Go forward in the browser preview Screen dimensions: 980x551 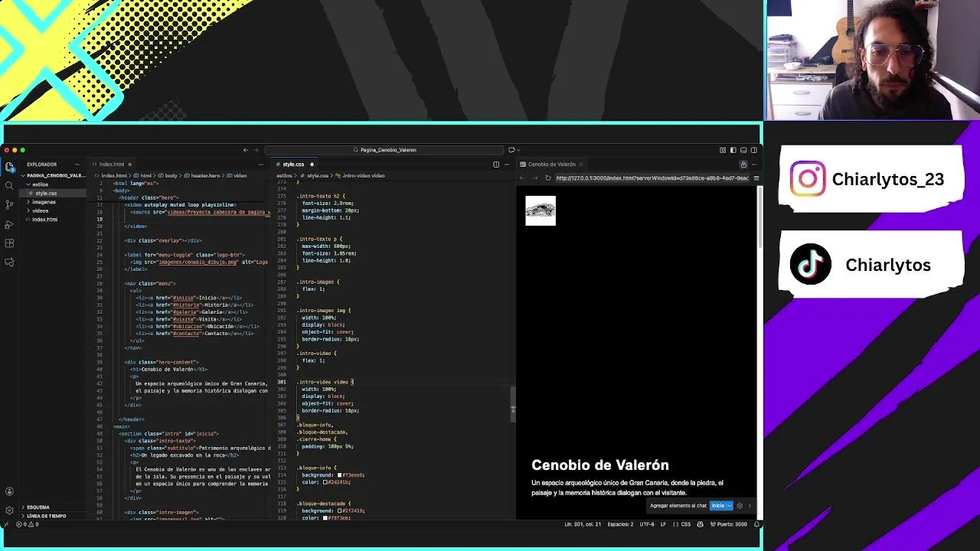(534, 178)
